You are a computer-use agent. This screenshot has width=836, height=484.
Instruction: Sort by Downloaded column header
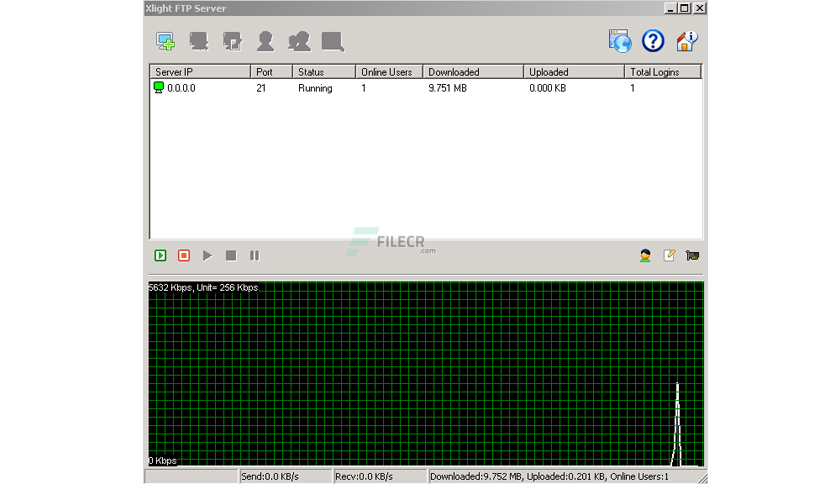473,72
